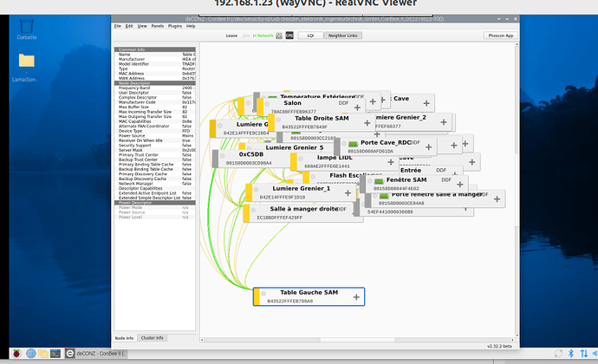
Task: Click the status circle on Table Droite SAM node
Action: pos(278,120)
